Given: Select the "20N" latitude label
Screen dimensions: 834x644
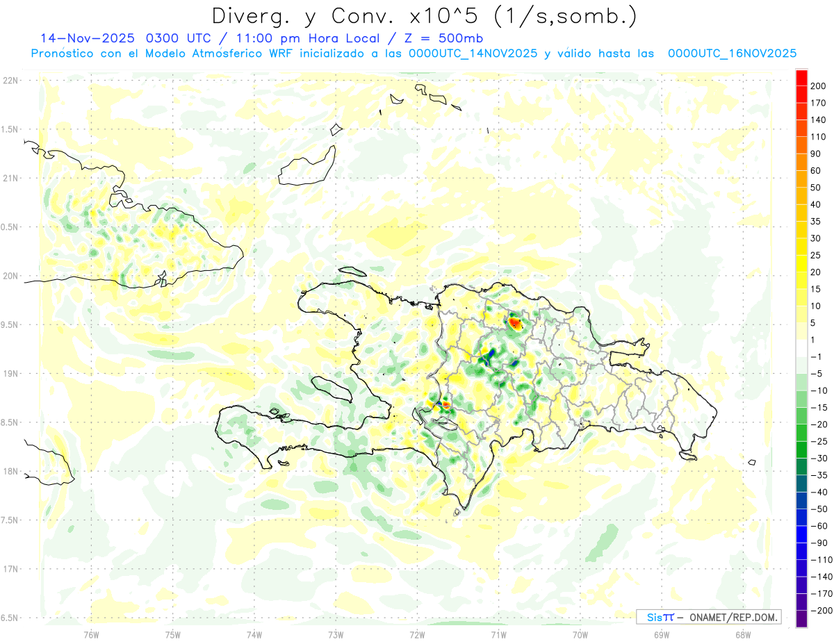Looking at the screenshot, I should tap(10, 276).
